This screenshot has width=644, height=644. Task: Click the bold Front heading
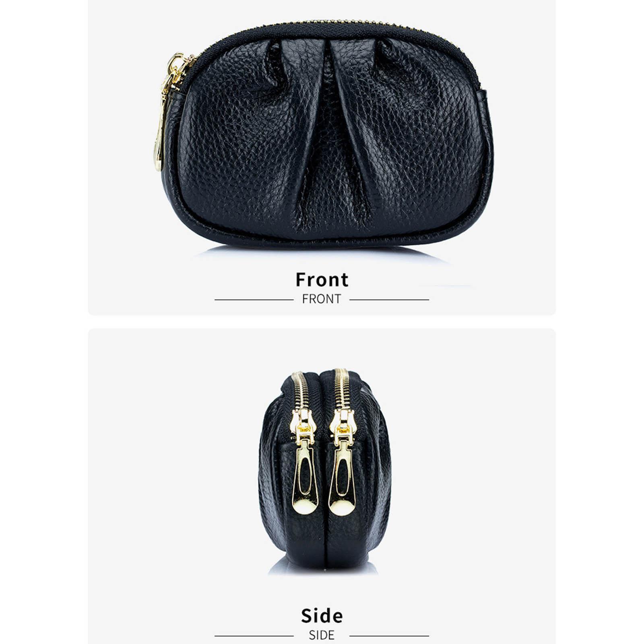322,280
